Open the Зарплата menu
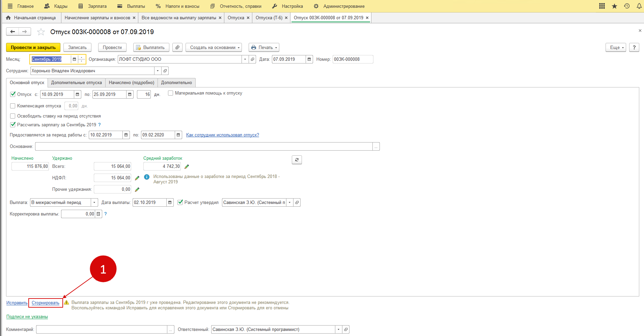 [92, 6]
